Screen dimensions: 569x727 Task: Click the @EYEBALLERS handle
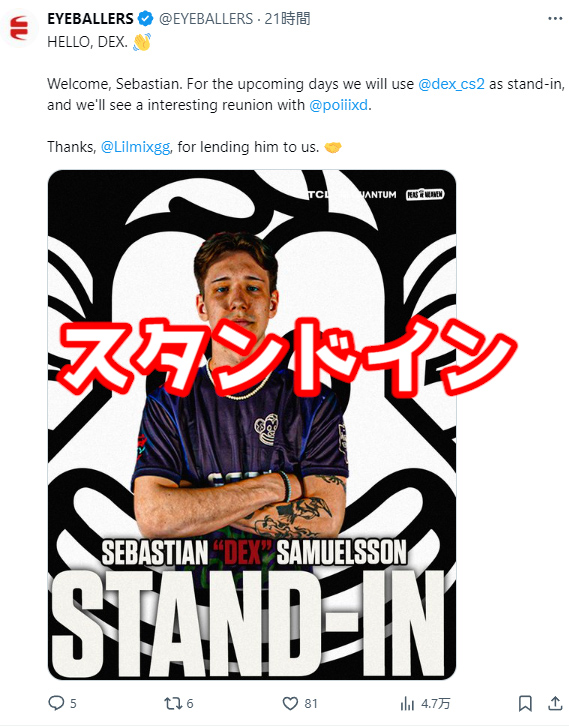206,19
